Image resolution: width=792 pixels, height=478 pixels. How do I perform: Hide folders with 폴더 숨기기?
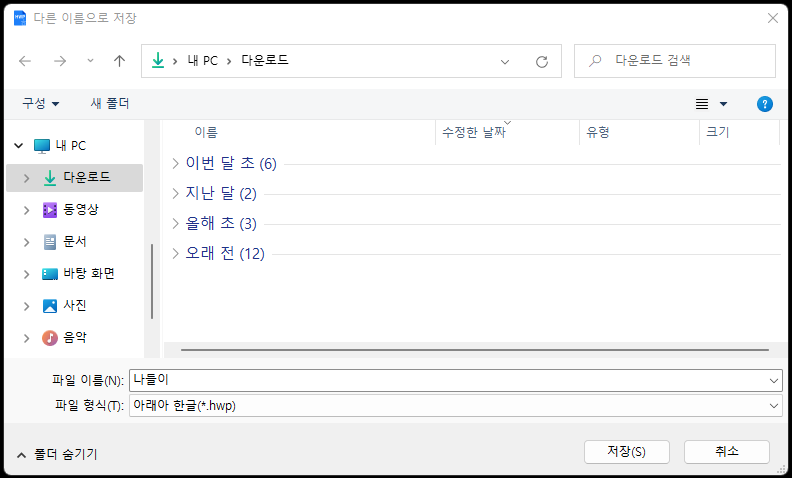(x=57, y=454)
